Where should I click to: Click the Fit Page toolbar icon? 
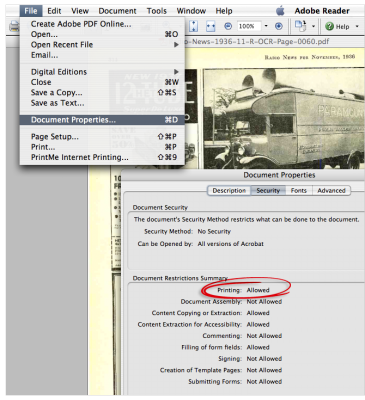pyautogui.click(x=194, y=26)
